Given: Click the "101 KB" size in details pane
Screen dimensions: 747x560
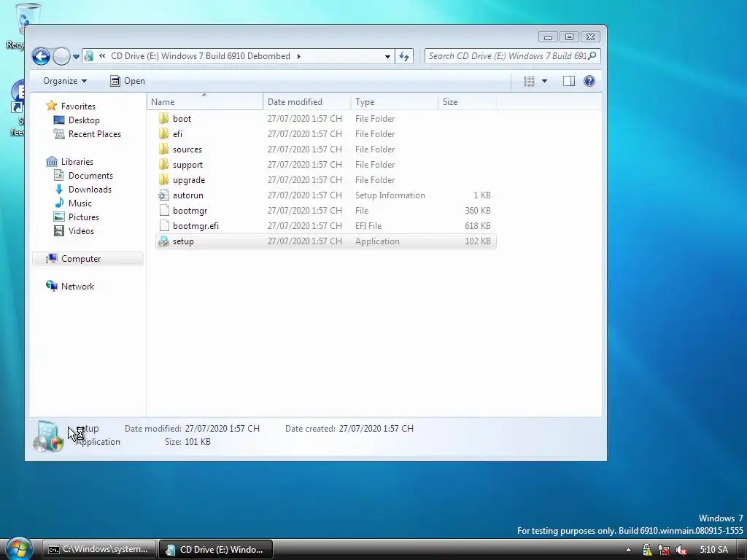Looking at the screenshot, I should (x=198, y=442).
